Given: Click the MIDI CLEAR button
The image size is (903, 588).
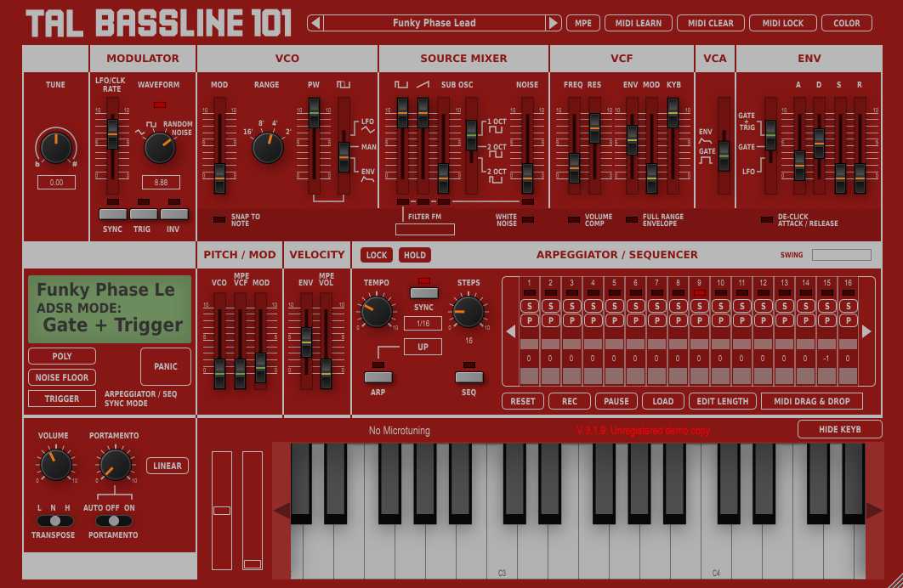Looking at the screenshot, I should 711,23.
